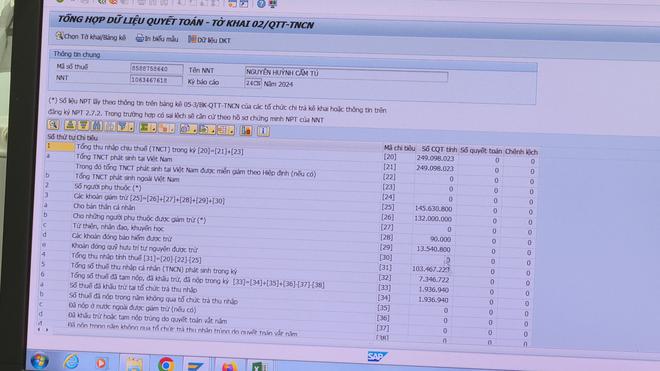The height and width of the screenshot is (371, 660).
Task: Open the Total icon's dropdown arrow
Action: [154, 128]
